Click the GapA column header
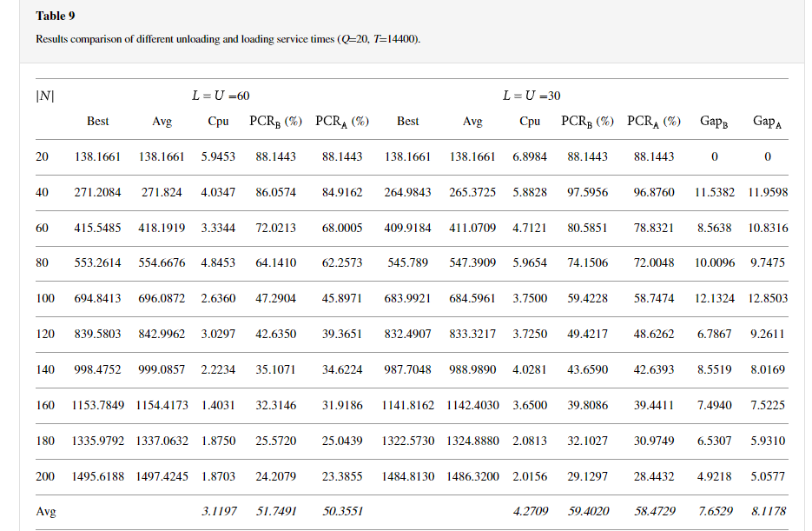This screenshot has width=812, height=531. [x=767, y=122]
